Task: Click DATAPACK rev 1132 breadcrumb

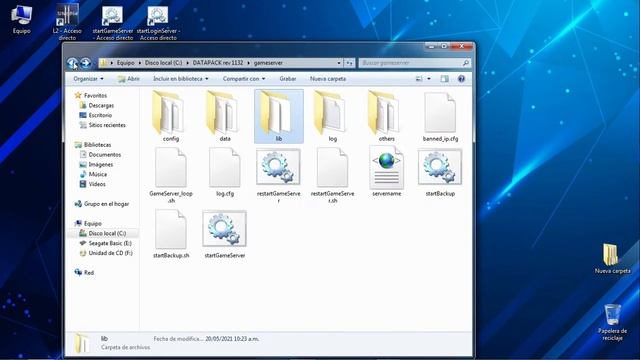Action: coord(218,63)
